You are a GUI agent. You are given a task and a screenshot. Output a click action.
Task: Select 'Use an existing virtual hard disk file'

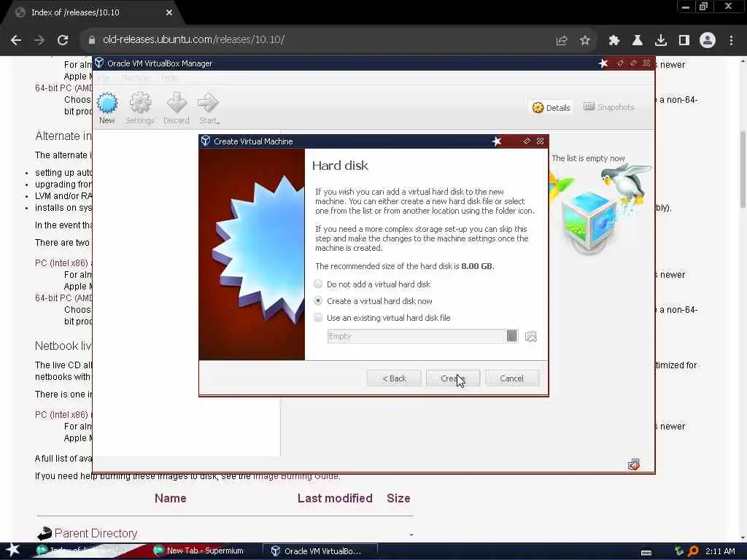[382, 318]
